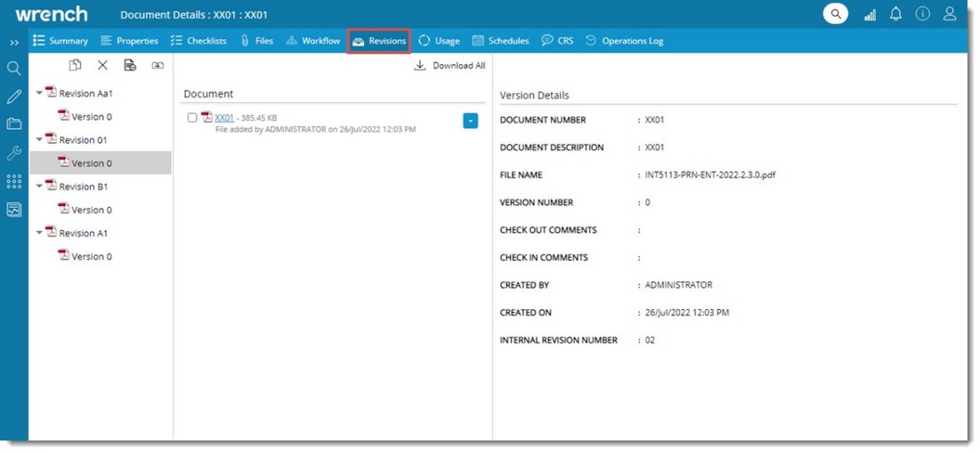Tick the checkbox beside XX01 file
The image size is (980, 453).
192,118
